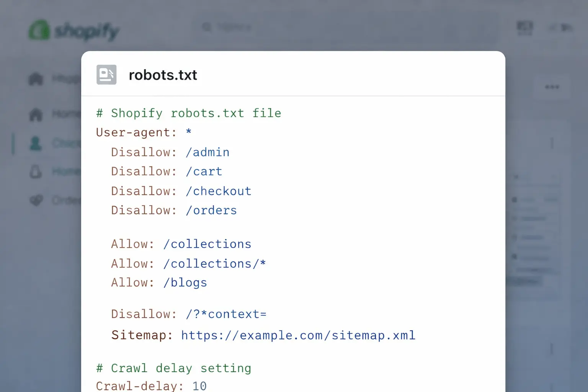Viewport: 588px width, 392px height.
Task: Click the search magnifying glass icon
Action: (x=207, y=27)
